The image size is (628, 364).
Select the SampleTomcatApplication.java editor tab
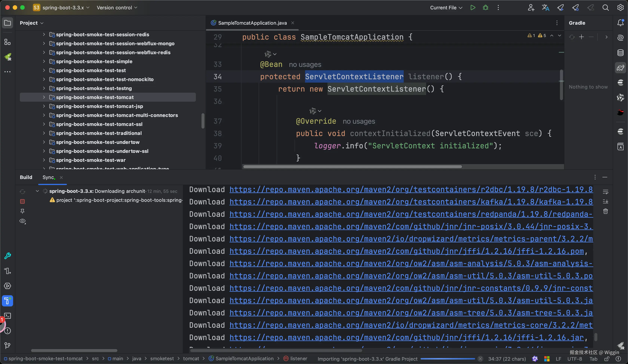[x=252, y=23]
